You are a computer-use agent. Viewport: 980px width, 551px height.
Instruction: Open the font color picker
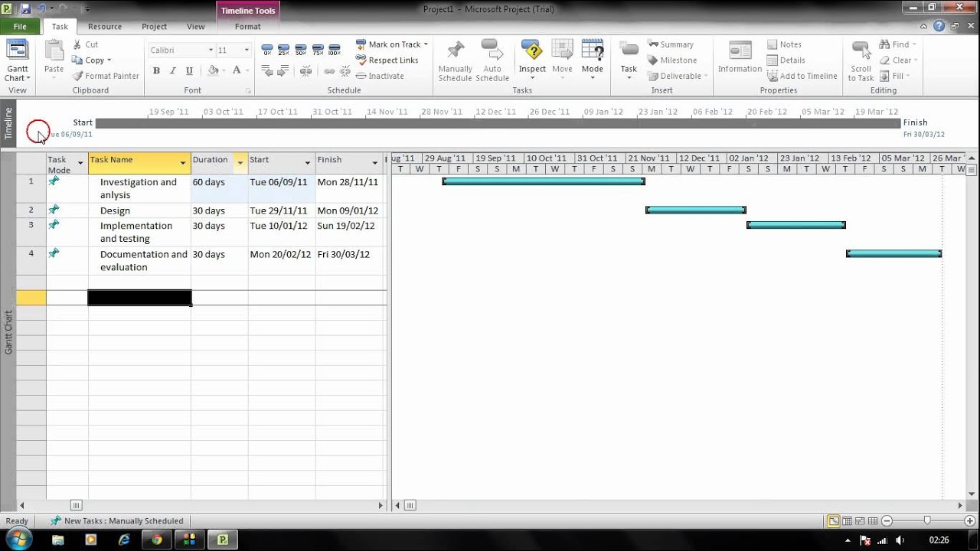(x=239, y=70)
